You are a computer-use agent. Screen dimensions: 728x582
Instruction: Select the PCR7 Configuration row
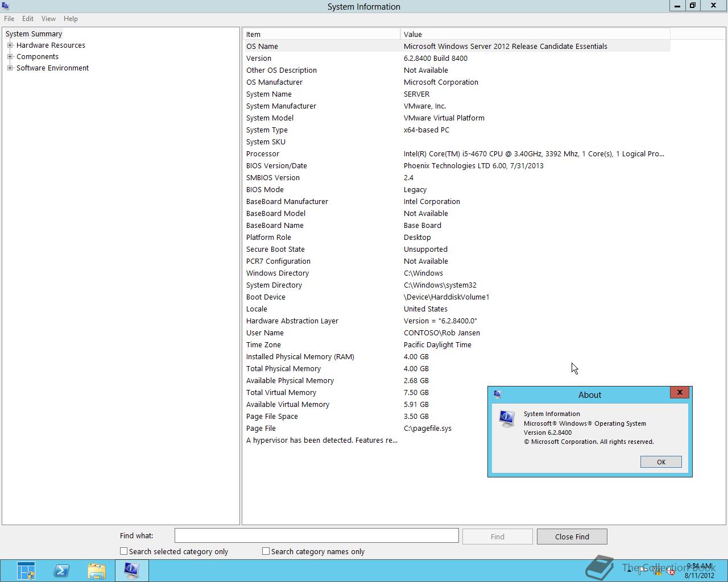457,261
